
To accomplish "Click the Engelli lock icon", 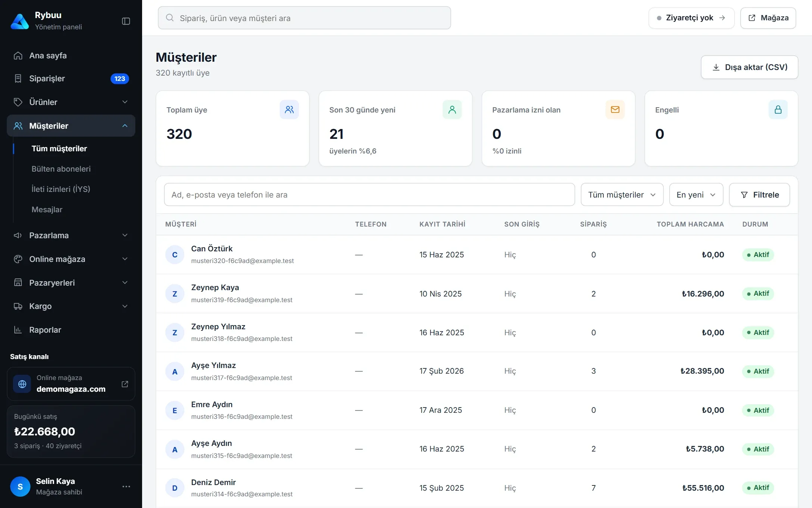I will point(778,110).
